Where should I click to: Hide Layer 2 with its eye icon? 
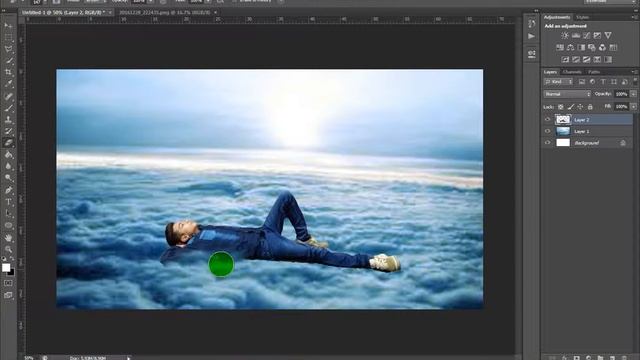548,120
